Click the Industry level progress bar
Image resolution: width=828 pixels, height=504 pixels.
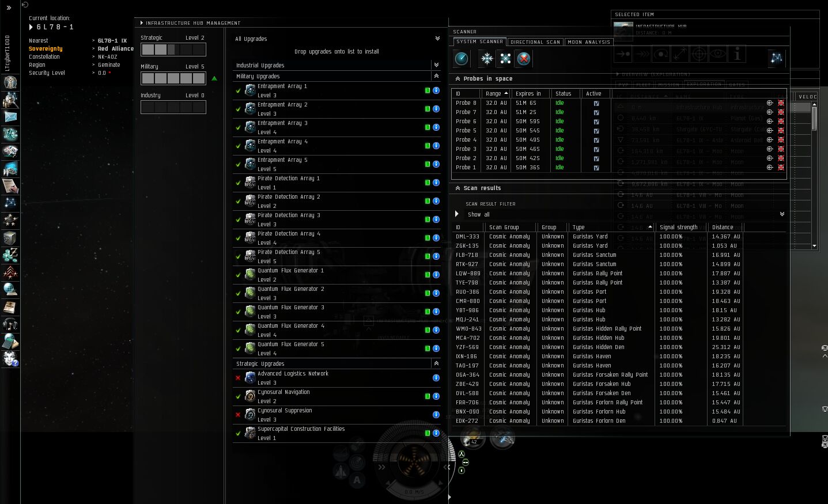[173, 107]
